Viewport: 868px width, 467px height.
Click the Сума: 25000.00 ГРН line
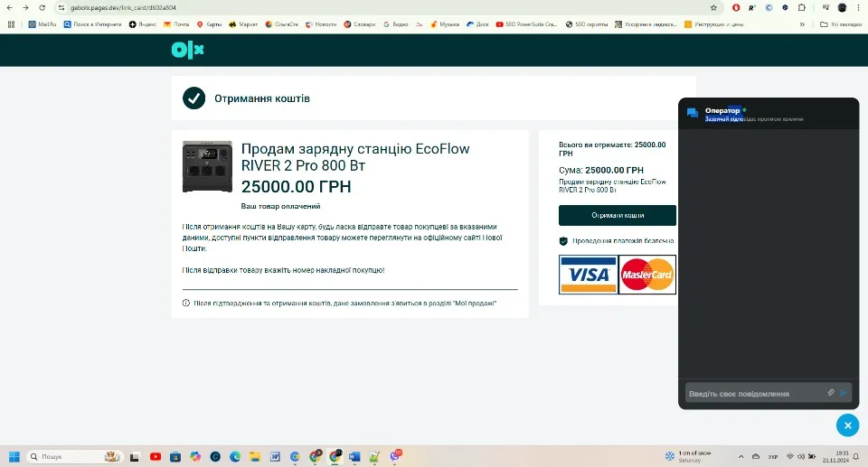601,171
